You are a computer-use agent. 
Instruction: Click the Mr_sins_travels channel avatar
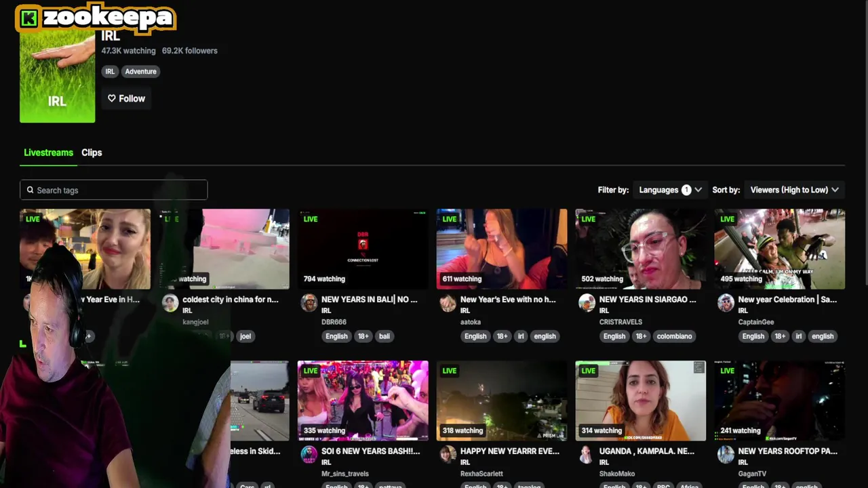coord(309,455)
